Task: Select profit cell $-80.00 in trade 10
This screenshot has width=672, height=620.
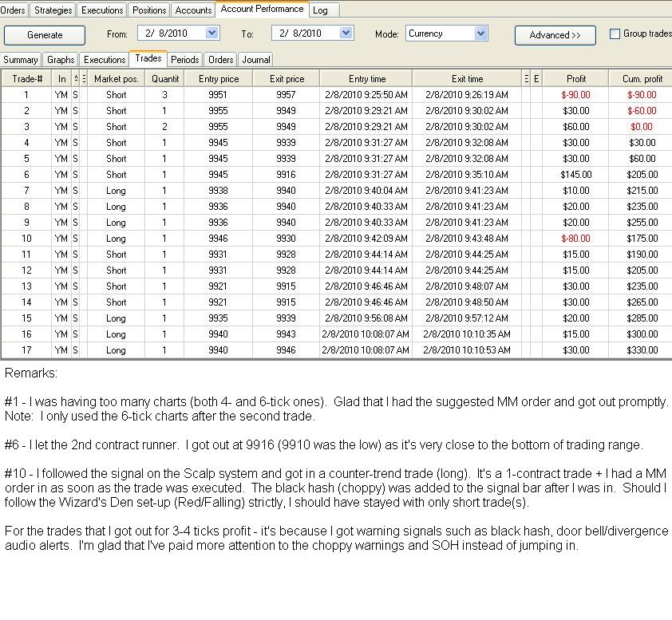Action: (x=575, y=239)
